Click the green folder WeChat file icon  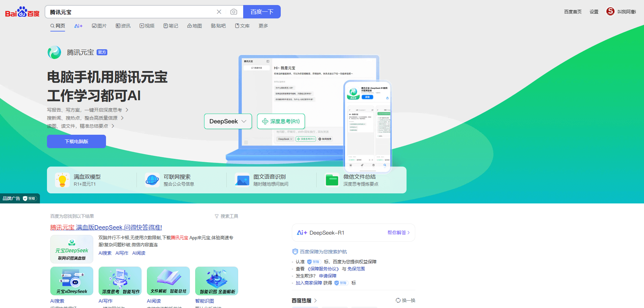pyautogui.click(x=332, y=180)
